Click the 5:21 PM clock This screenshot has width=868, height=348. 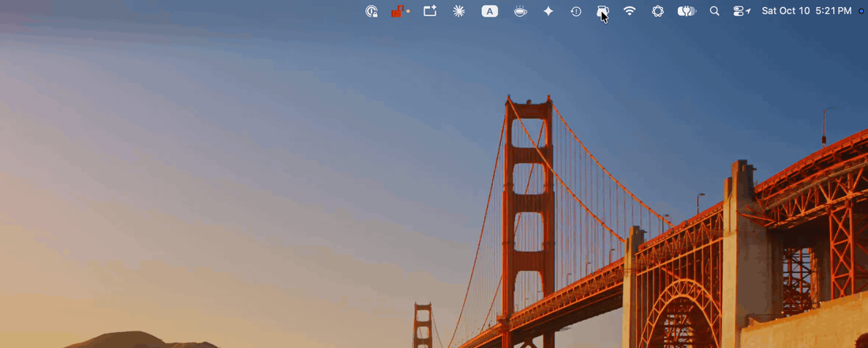(x=834, y=11)
